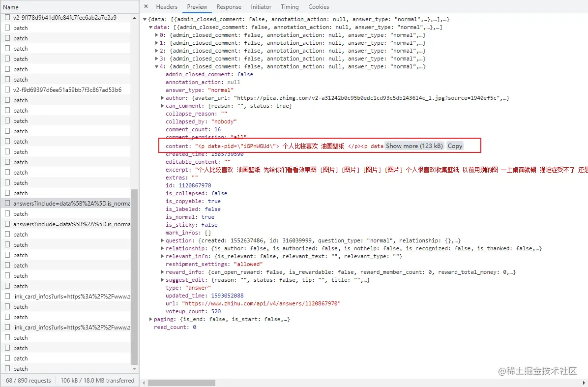Expand the relationship object
This screenshot has width=588, height=387.
163,248
